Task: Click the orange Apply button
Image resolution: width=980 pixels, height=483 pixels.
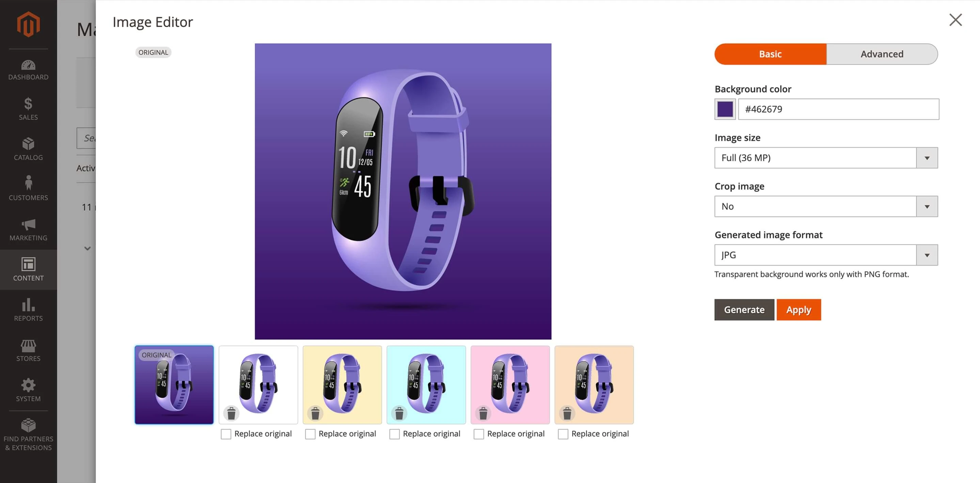Action: (x=799, y=310)
